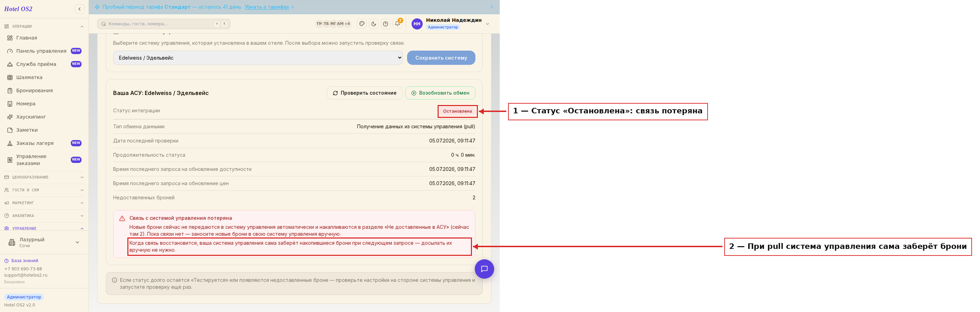Viewport: 980px width, 312px height.
Task: Open Главная in the sidebar
Action: (x=44, y=38)
